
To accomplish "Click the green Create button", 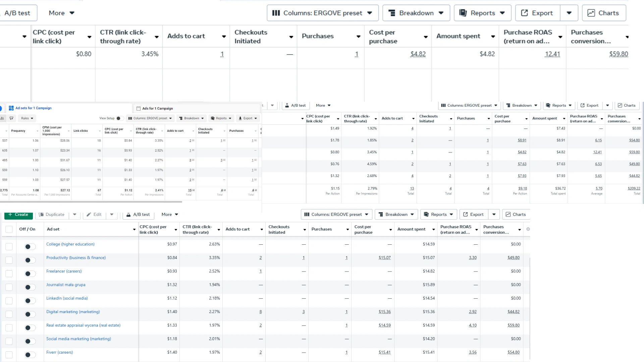I will point(18,215).
